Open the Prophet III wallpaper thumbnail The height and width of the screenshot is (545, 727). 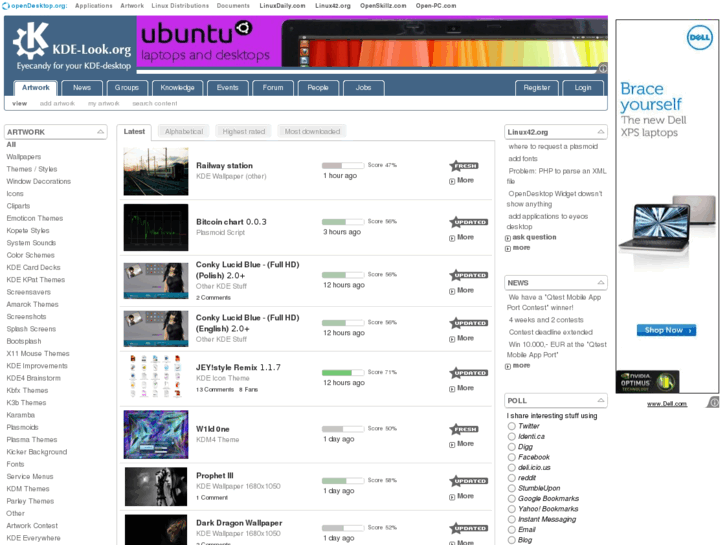click(x=156, y=487)
